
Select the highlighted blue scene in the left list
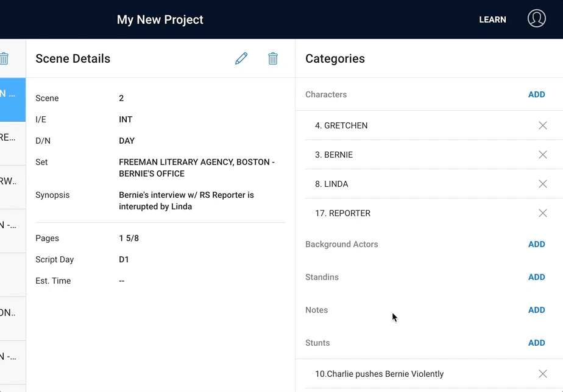pyautogui.click(x=12, y=99)
